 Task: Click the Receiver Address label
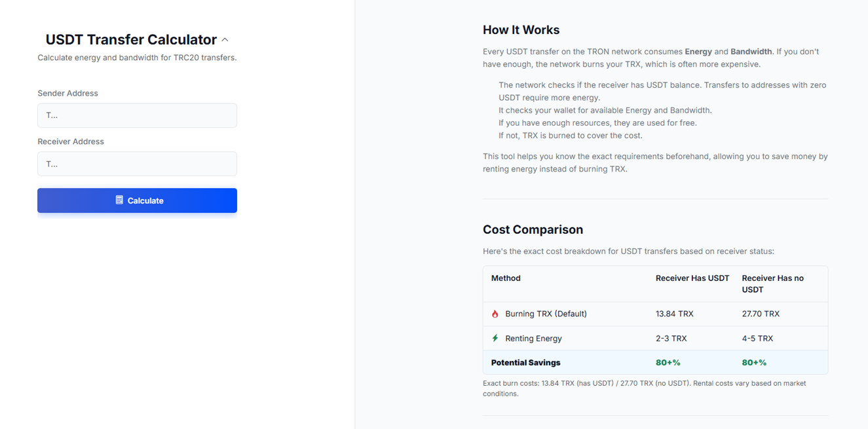(71, 141)
